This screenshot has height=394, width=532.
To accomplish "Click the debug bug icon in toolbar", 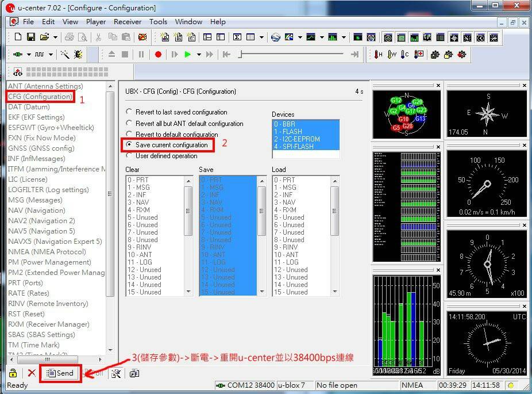I will click(78, 55).
